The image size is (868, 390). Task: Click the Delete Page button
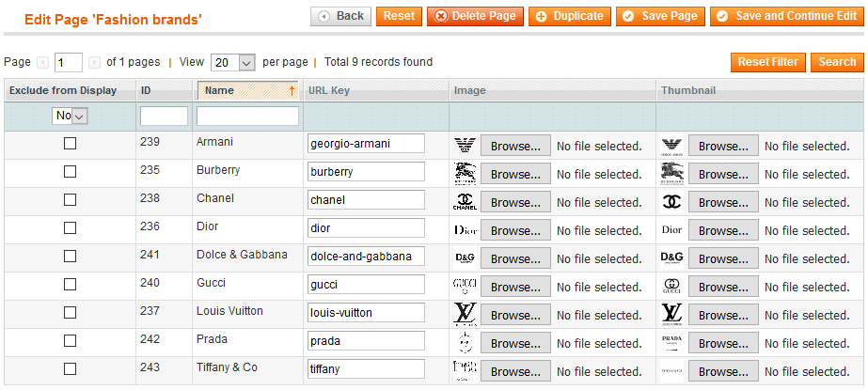(x=475, y=17)
